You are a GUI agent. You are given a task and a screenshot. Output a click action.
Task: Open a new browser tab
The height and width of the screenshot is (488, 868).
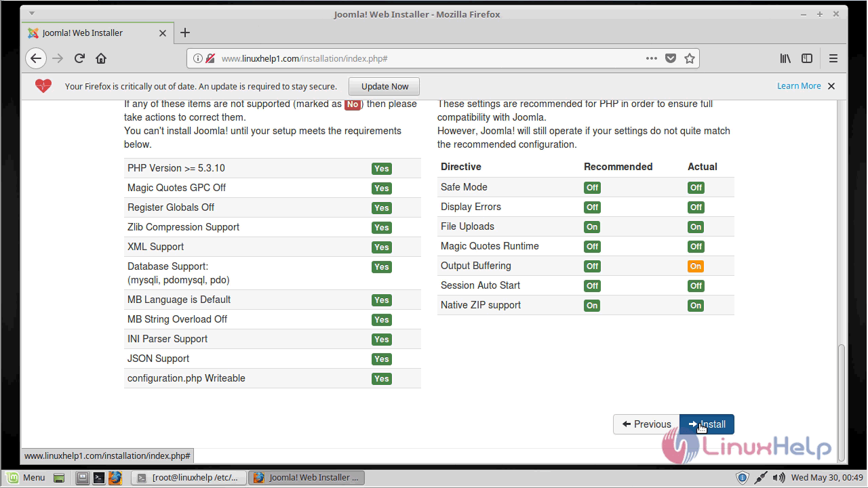[185, 33]
